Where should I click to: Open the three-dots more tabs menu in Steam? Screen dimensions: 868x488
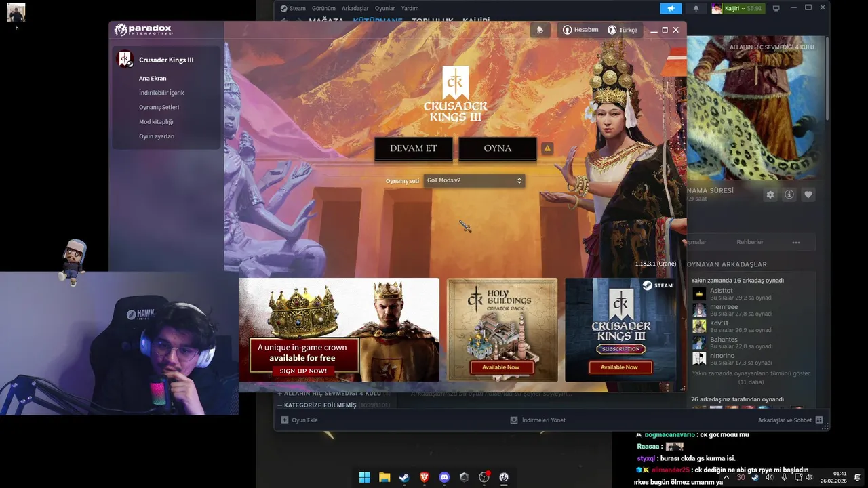pos(795,242)
